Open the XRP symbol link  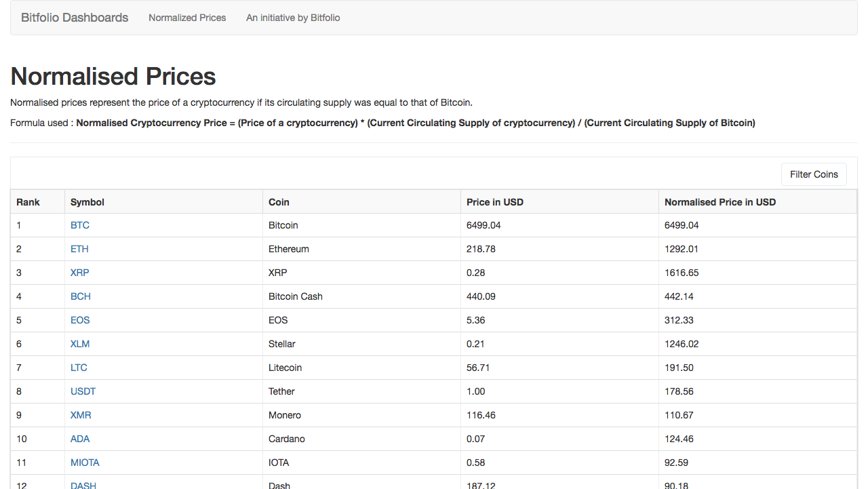click(80, 273)
